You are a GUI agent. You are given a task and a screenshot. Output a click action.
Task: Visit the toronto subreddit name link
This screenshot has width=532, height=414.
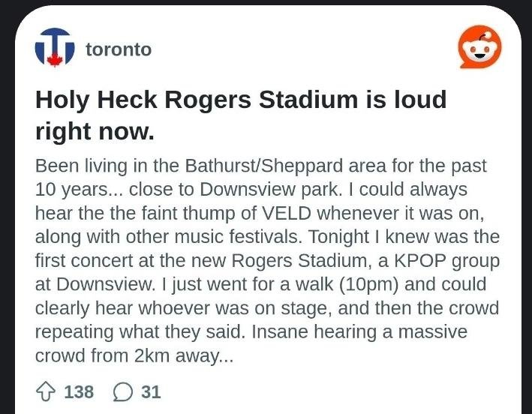tap(119, 49)
